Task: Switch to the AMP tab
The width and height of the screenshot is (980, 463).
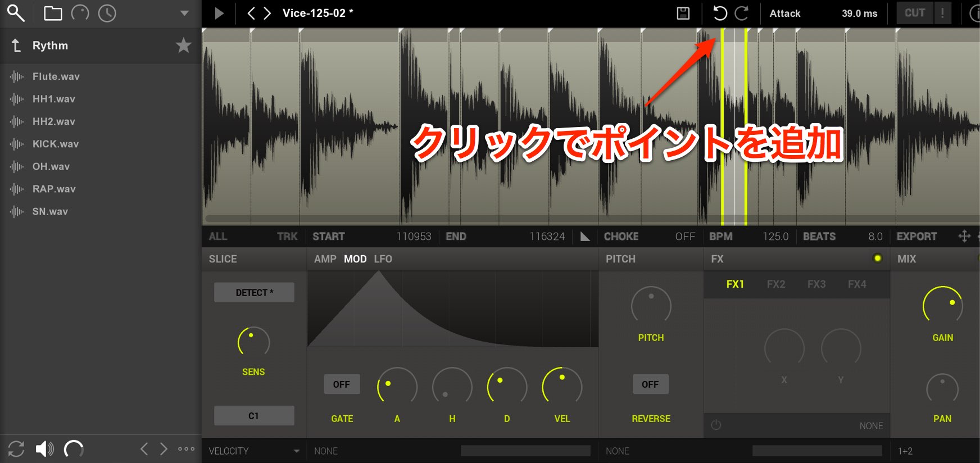Action: [x=325, y=259]
